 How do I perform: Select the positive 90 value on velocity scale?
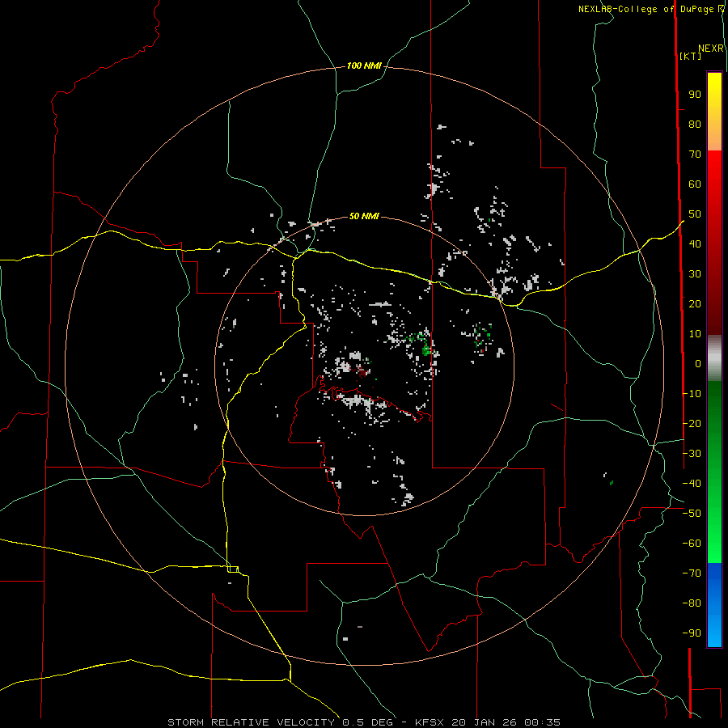click(x=695, y=95)
